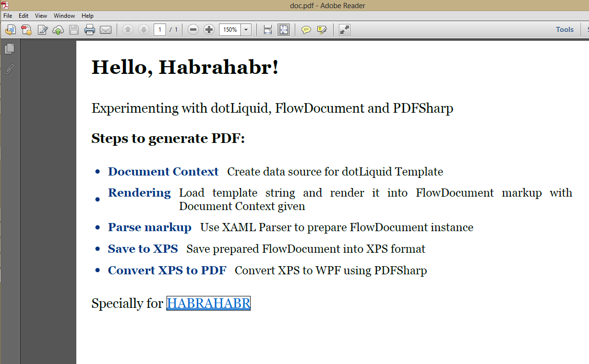Open the Attachments panel
Viewport: 589px width, 364px height.
tap(9, 70)
